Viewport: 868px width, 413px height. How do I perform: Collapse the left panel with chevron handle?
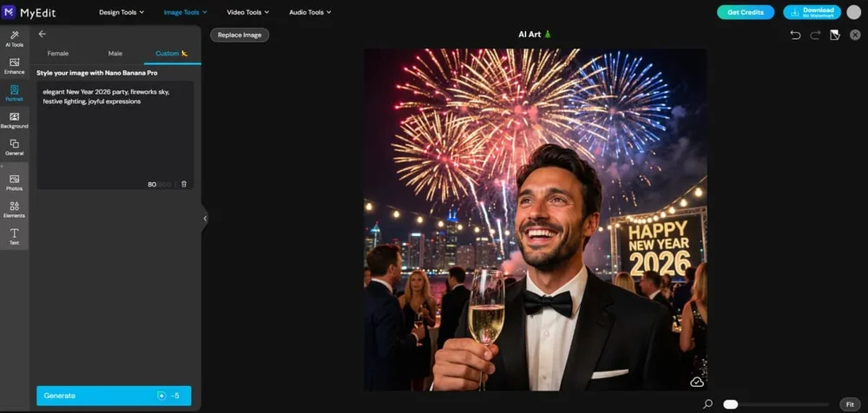point(205,218)
